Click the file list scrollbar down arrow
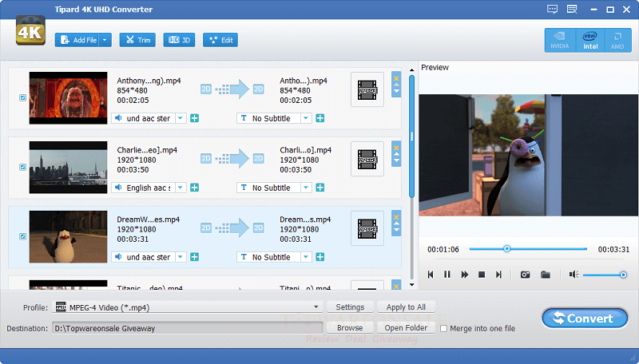Viewport: 639px width, 364px height. (411, 285)
